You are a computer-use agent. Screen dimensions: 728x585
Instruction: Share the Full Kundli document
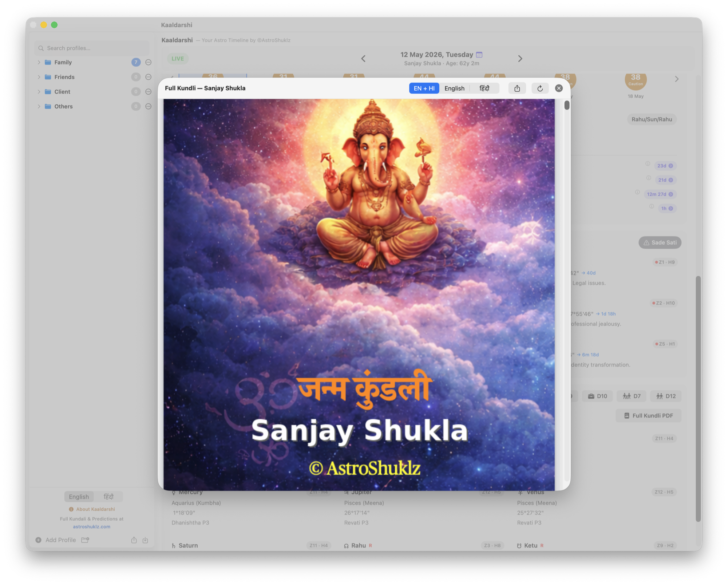coord(517,88)
